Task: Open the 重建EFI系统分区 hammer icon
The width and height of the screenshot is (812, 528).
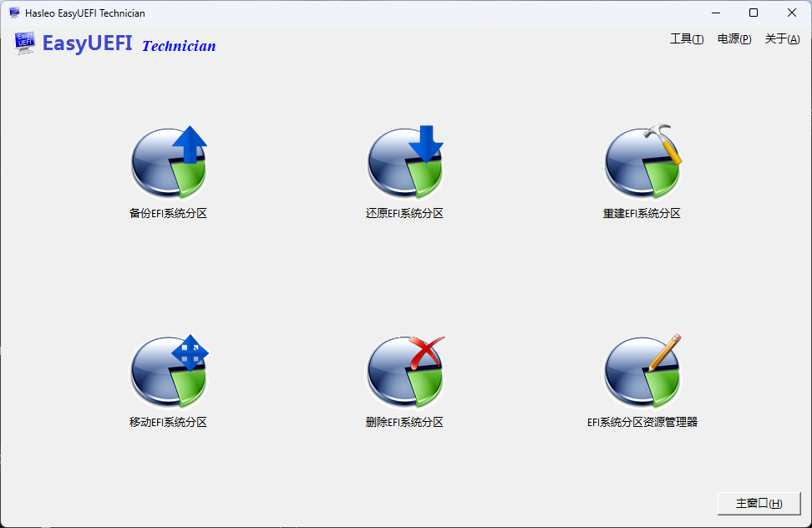Action: click(x=642, y=162)
